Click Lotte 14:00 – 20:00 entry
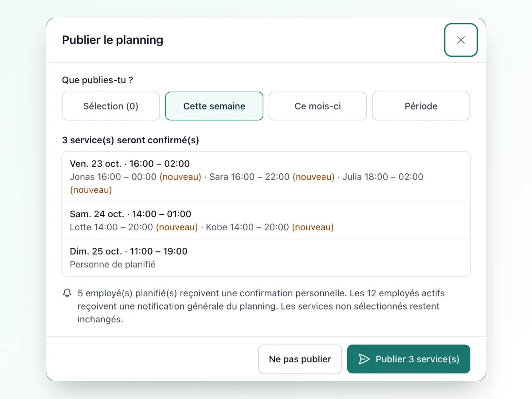 [112, 227]
